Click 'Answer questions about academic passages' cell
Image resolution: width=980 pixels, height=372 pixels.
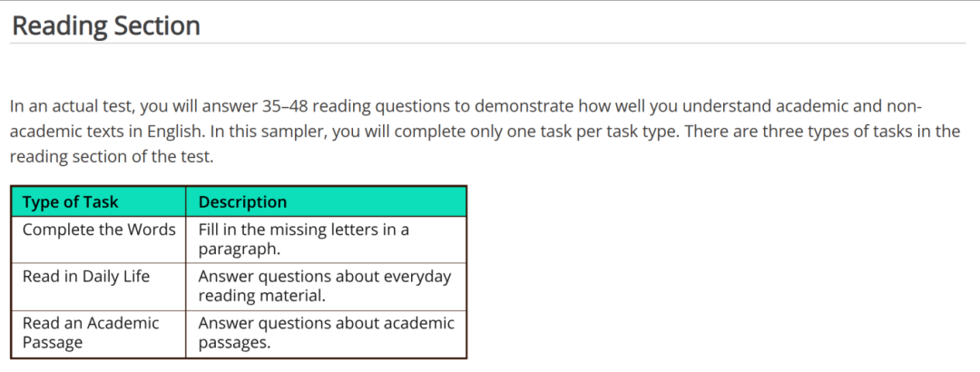327,334
